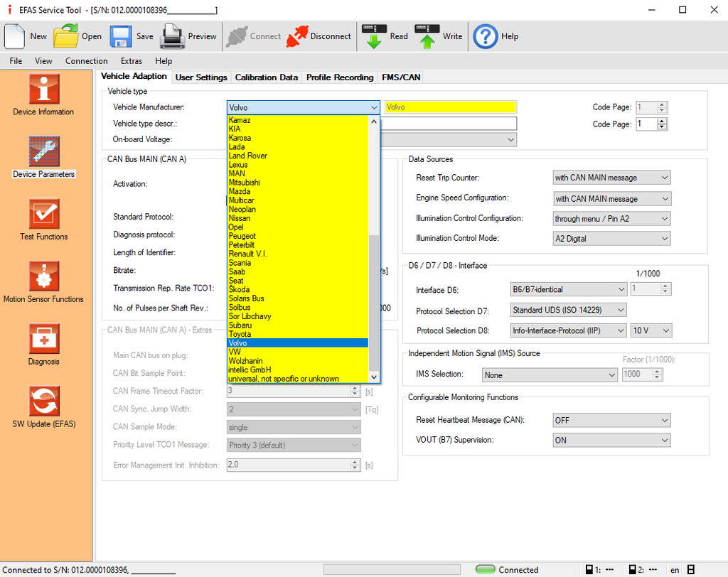Screen dimensions: 728x577
Task: Switch to the FMS/CAN tab
Action: (x=401, y=77)
